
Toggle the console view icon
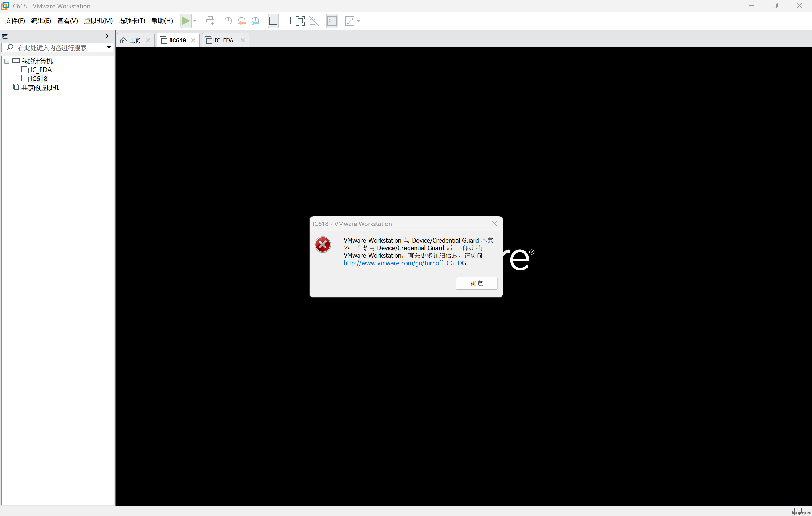tap(332, 21)
